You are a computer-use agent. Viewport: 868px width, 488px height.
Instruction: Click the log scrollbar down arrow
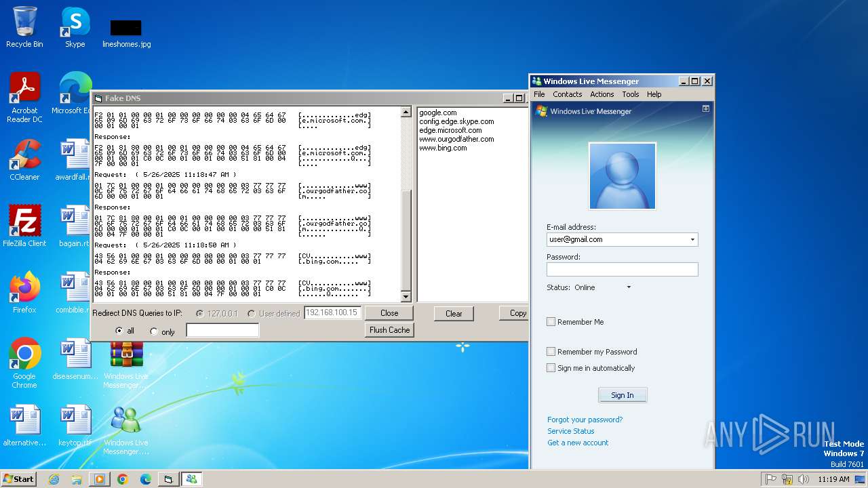[x=406, y=297]
